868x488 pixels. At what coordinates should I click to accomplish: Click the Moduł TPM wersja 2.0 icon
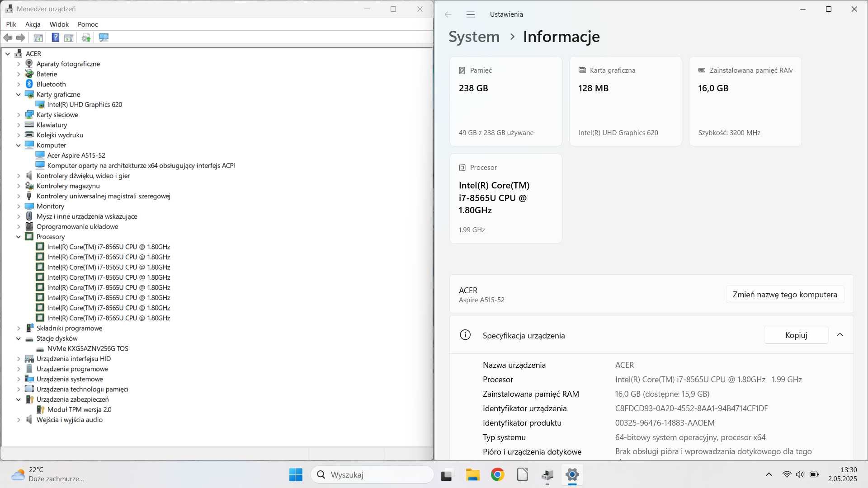pyautogui.click(x=40, y=409)
